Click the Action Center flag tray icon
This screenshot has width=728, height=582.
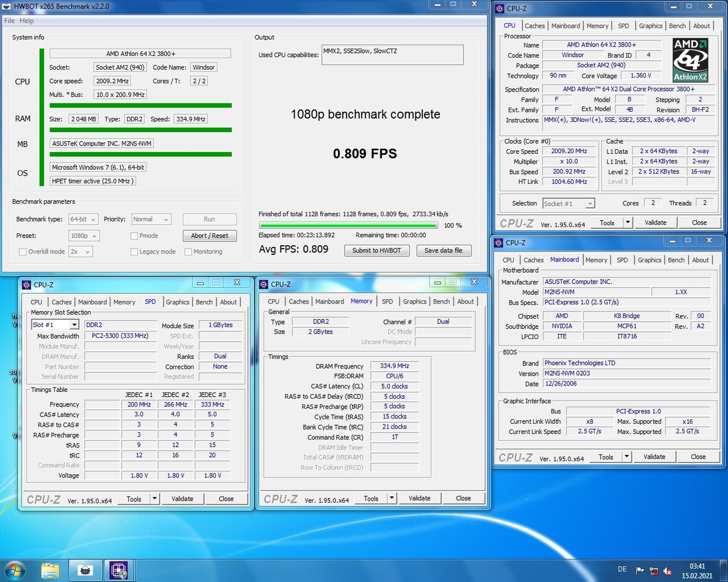pyautogui.click(x=640, y=571)
